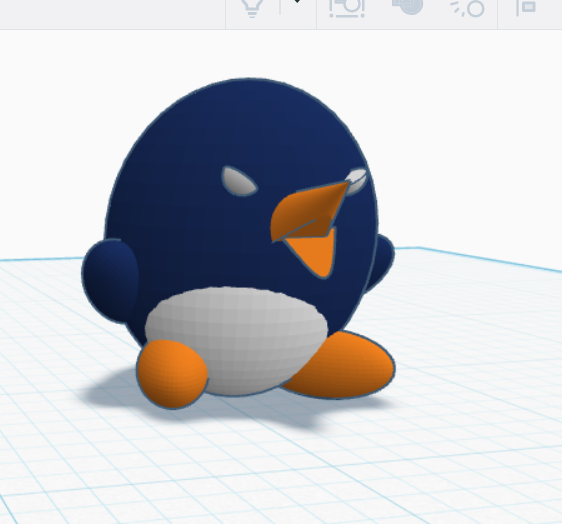Screen dimensions: 562x524
Task: Click the Show all lightbulb icon
Action: (x=252, y=8)
